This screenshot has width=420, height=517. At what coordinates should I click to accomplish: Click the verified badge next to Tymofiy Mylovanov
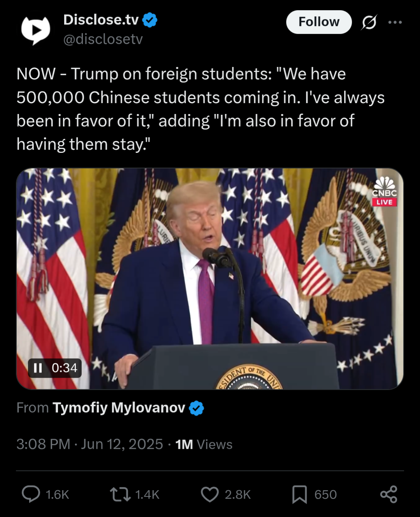pos(197,408)
